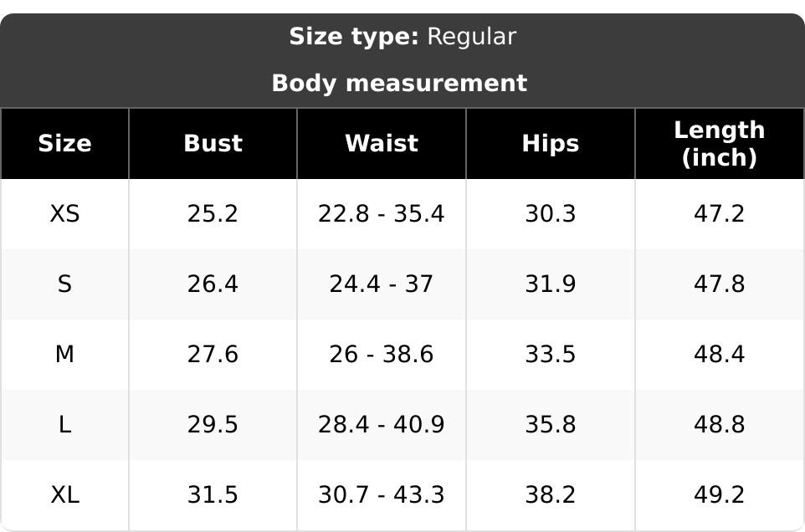805x532 pixels.
Task: Click the Bust column header
Action: pos(213,144)
